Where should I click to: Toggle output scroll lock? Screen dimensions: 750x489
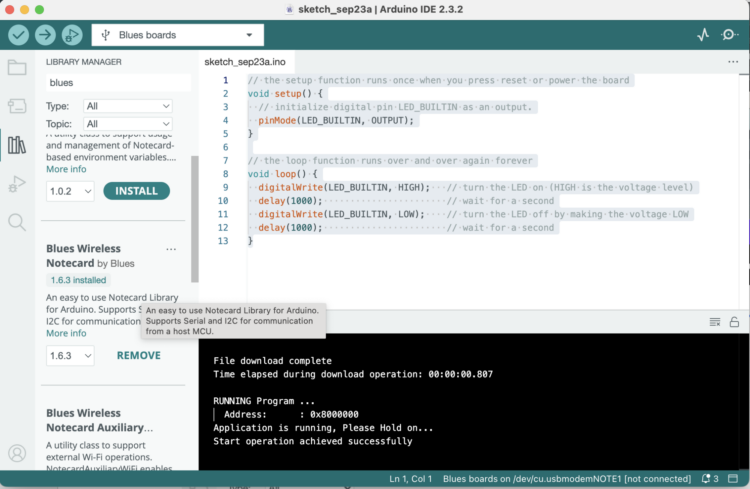coord(734,322)
